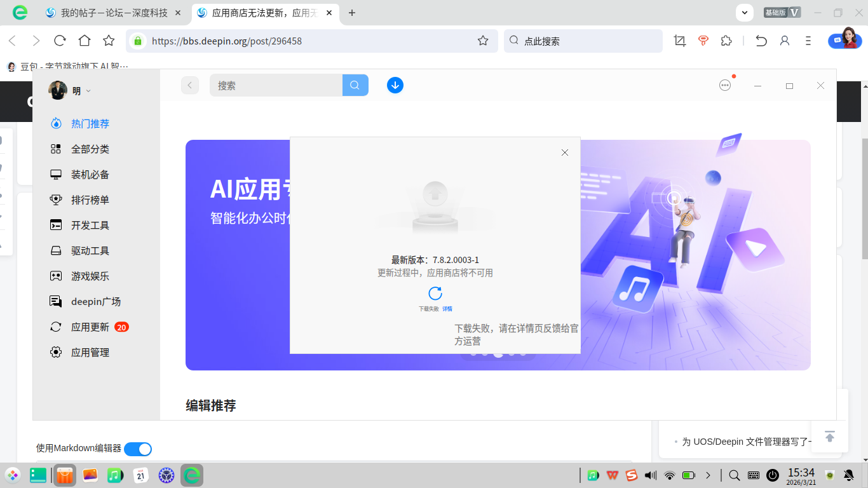The height and width of the screenshot is (488, 868).
Task: Open the Wi-Fi network tray icon
Action: [669, 475]
